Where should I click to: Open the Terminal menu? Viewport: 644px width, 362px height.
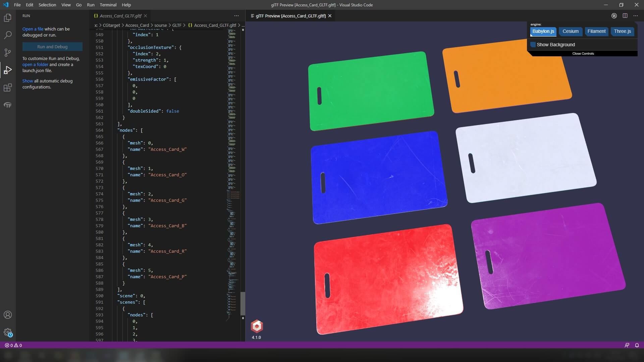pyautogui.click(x=108, y=5)
